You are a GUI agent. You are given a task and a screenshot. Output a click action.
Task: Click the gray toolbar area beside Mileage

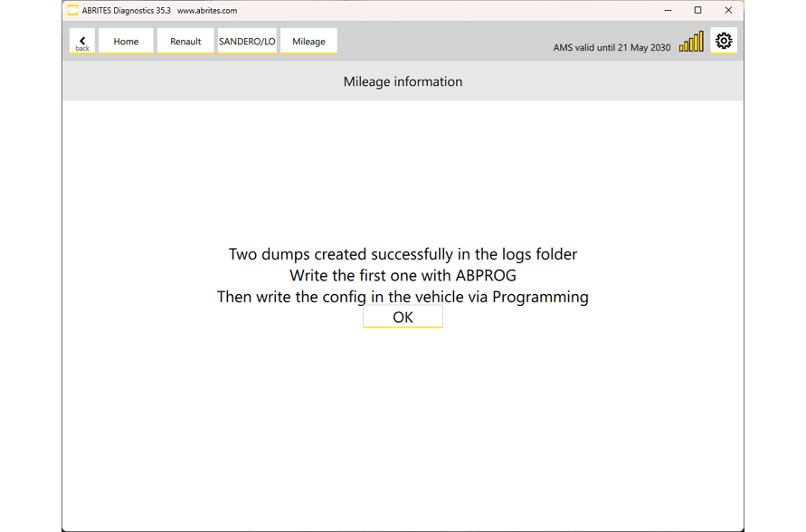(443, 41)
